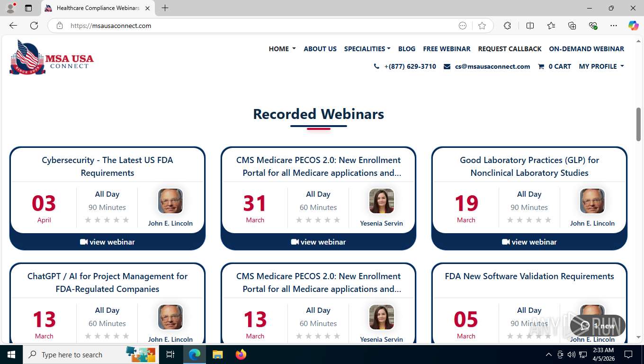Open ChatGPT / AI for Project Management title

coord(107,282)
